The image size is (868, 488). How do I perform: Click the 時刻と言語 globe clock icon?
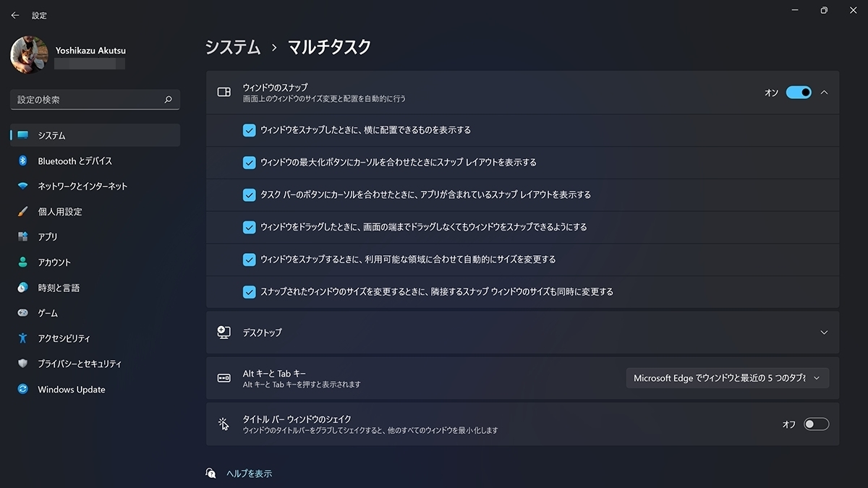tap(22, 288)
